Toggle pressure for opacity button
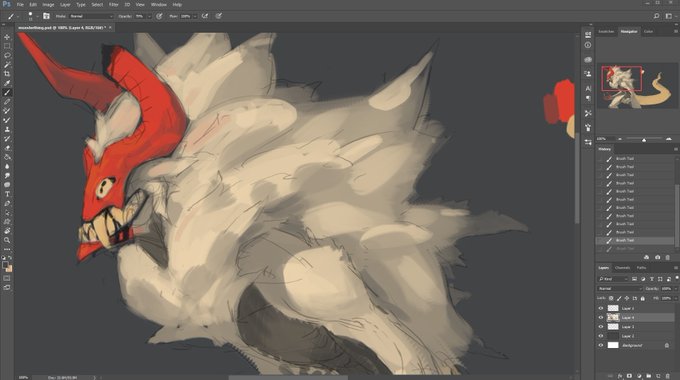 click(159, 16)
